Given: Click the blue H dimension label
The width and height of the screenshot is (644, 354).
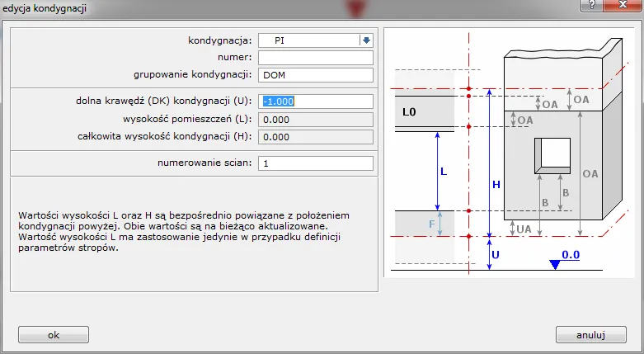Looking at the screenshot, I should point(496,185).
